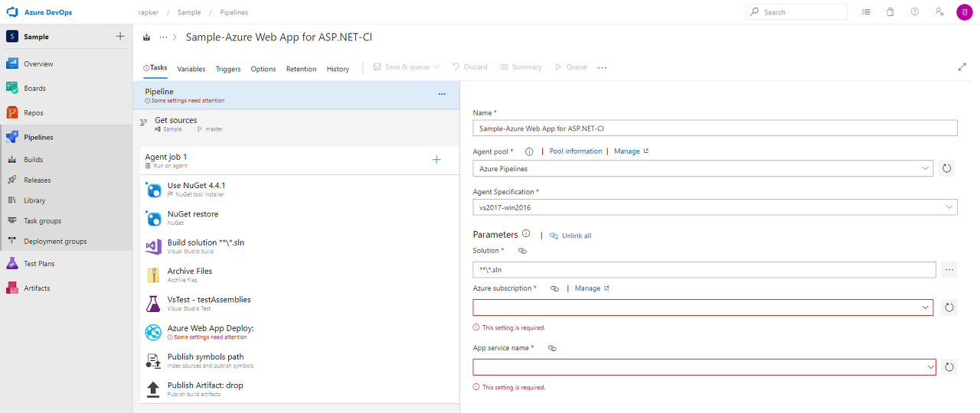Open the Pipeline row ellipsis menu
The height and width of the screenshot is (413, 980).
442,94
